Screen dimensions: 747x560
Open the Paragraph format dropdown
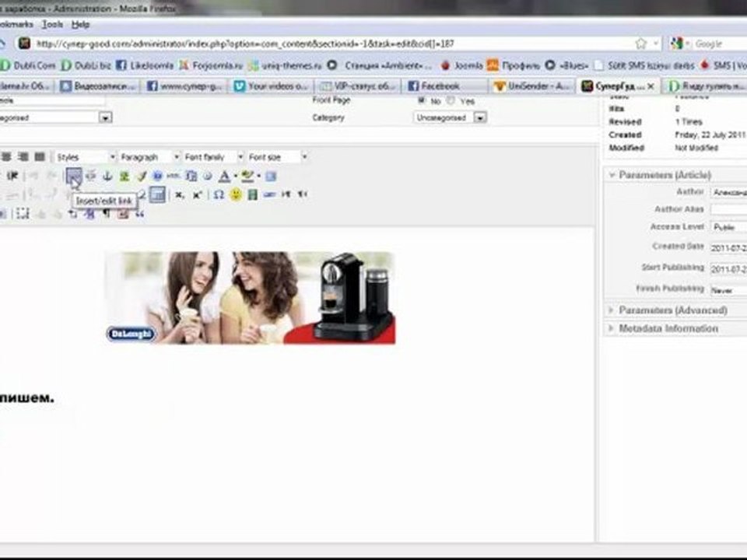tap(149, 156)
